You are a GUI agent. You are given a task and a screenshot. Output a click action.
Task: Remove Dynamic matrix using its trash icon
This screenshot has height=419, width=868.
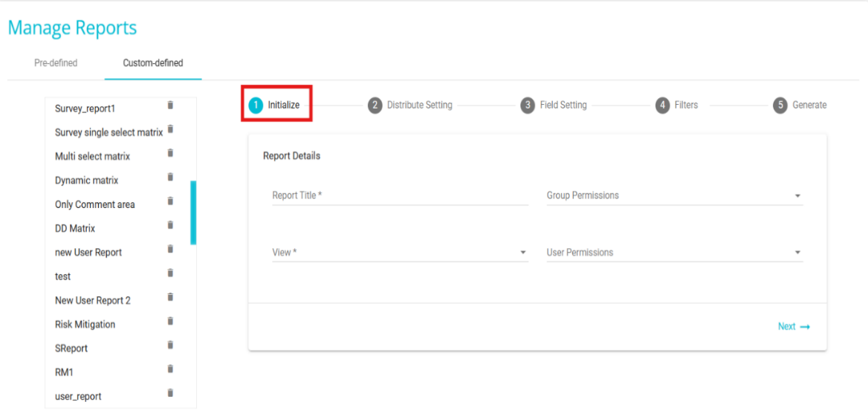click(170, 178)
